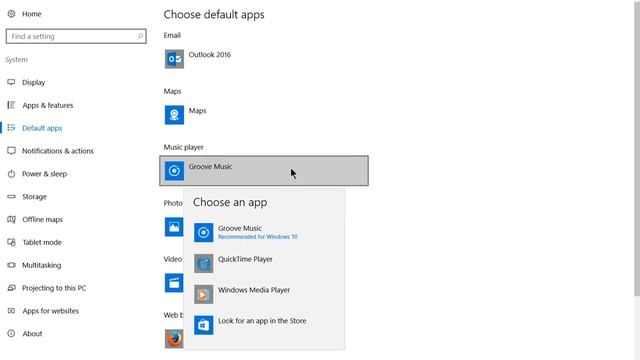The image size is (640, 360).
Task: Choose QuickTime Player as music player
Action: tap(264, 263)
